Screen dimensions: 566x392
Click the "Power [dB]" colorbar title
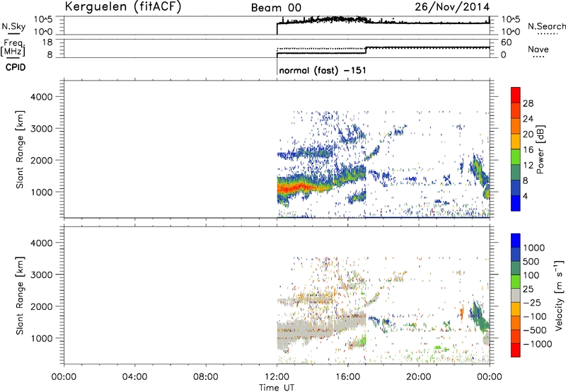pyautogui.click(x=540, y=149)
